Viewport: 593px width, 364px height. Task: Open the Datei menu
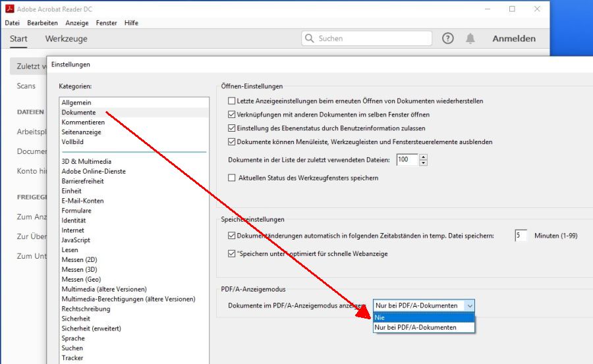(12, 22)
